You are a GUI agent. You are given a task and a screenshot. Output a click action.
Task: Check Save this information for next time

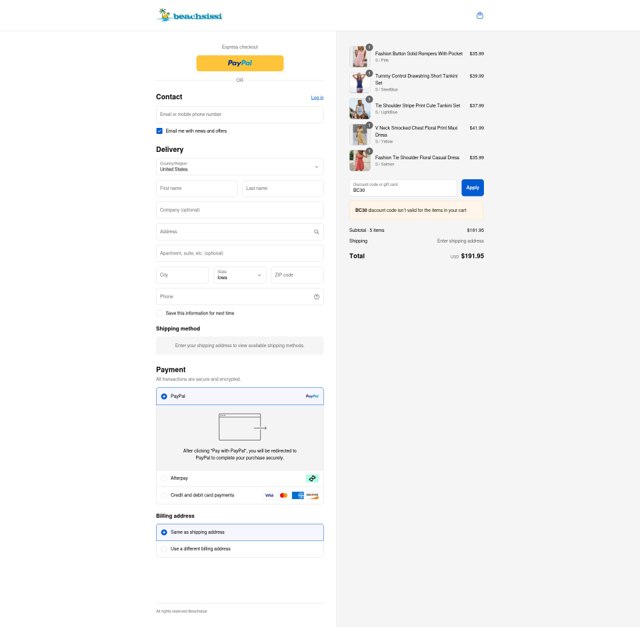[159, 313]
